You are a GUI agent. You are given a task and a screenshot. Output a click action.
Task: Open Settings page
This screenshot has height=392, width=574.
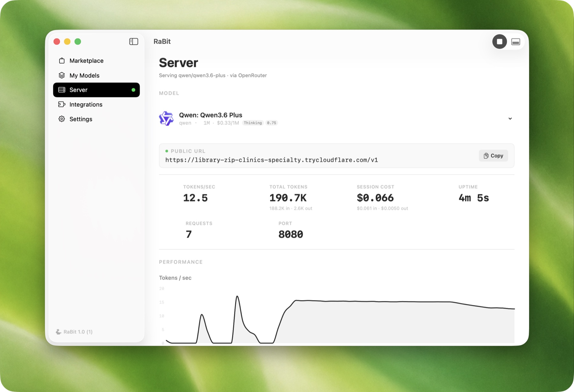(x=96, y=119)
